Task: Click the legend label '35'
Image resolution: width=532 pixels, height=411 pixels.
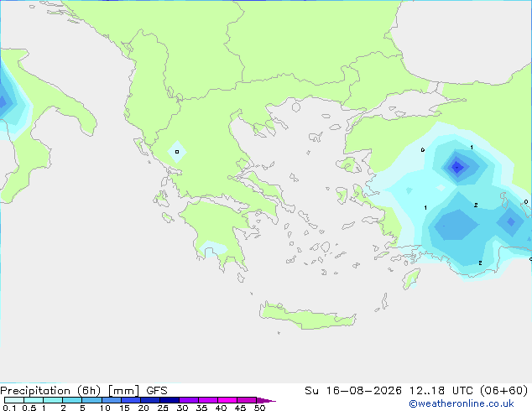Action: pos(201,408)
